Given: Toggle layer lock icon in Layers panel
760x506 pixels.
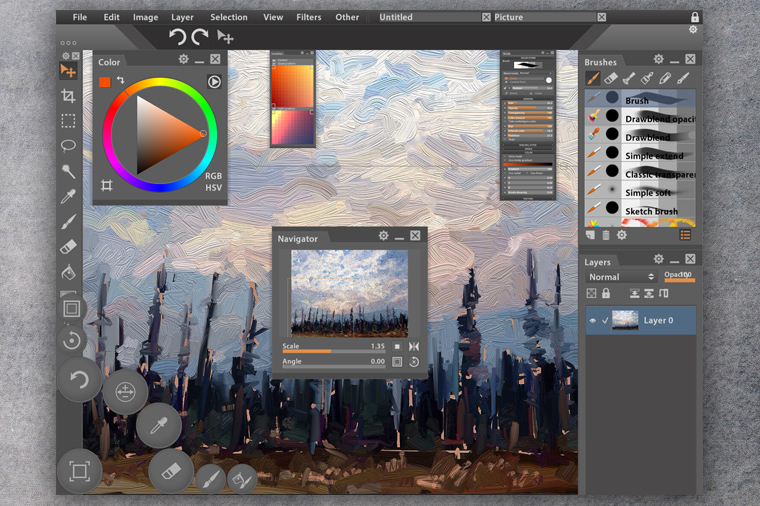Looking at the screenshot, I should 606,293.
